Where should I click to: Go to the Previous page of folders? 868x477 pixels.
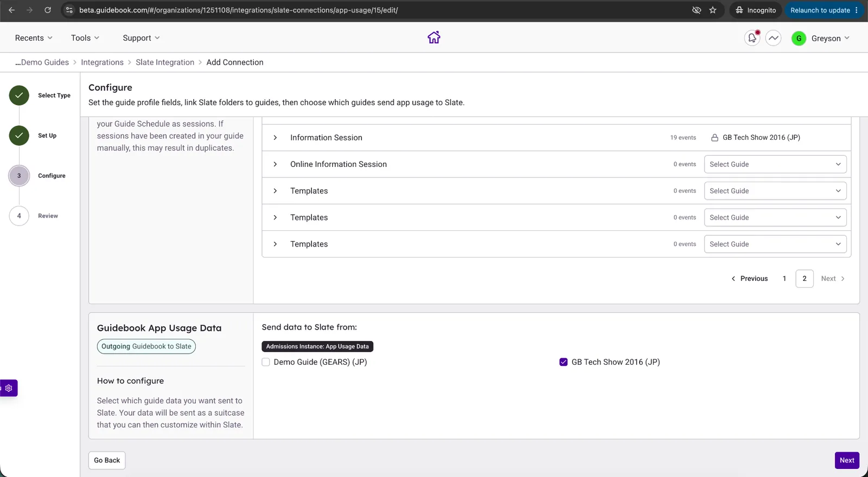click(x=749, y=279)
